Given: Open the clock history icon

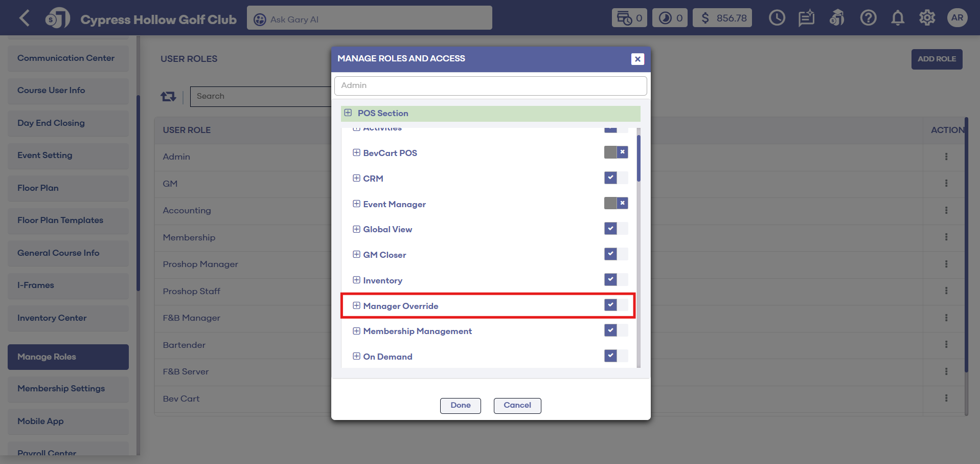Looking at the screenshot, I should pos(777,18).
